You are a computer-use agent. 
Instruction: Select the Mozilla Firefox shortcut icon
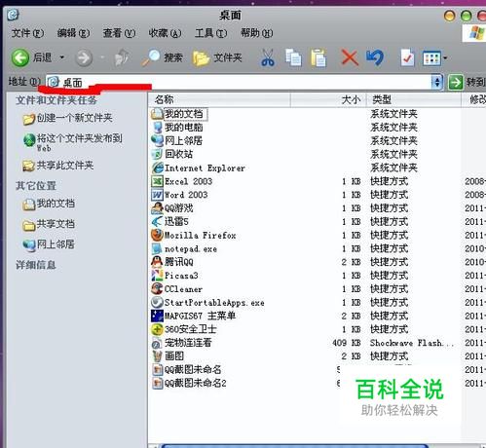point(157,235)
